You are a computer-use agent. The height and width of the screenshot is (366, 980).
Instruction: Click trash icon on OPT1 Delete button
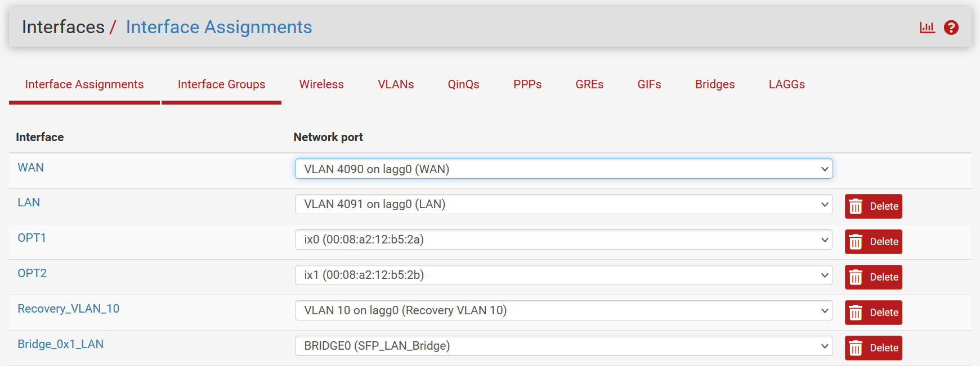(x=856, y=242)
